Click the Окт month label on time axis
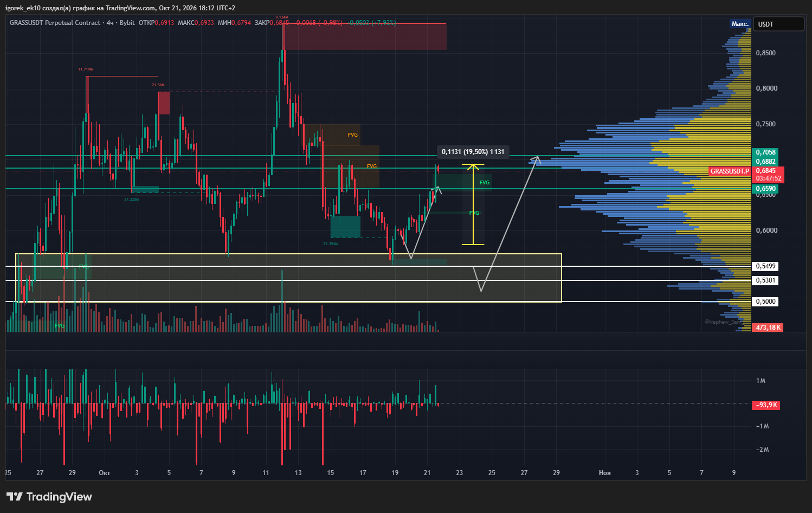 [105, 473]
